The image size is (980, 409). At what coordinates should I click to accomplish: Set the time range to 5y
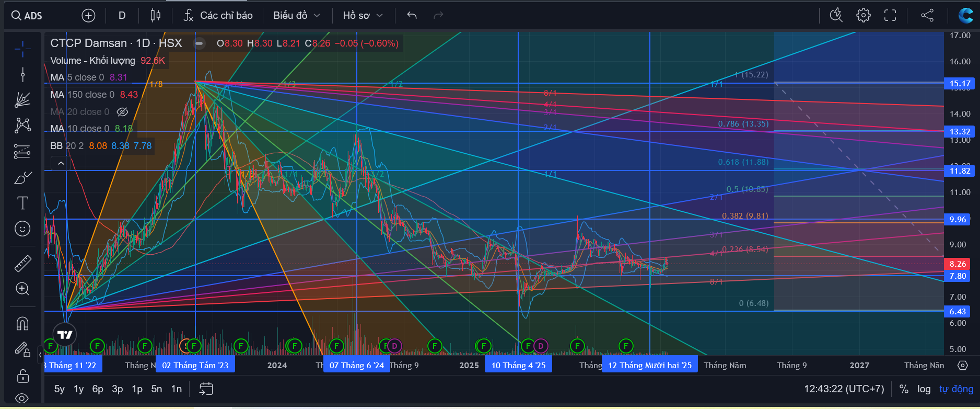(x=60, y=389)
